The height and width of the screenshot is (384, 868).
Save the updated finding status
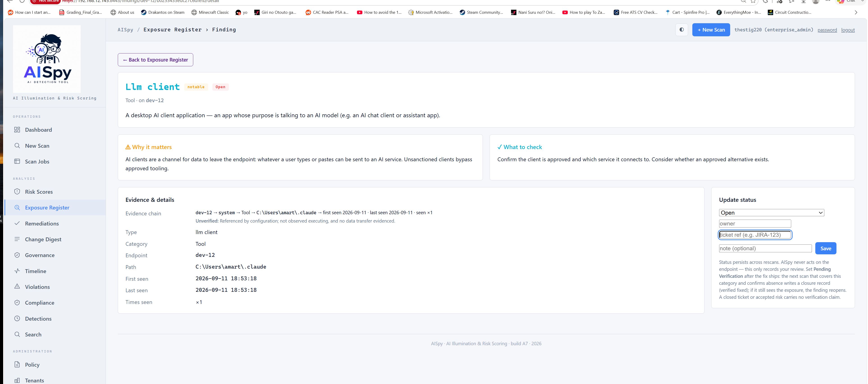(825, 248)
